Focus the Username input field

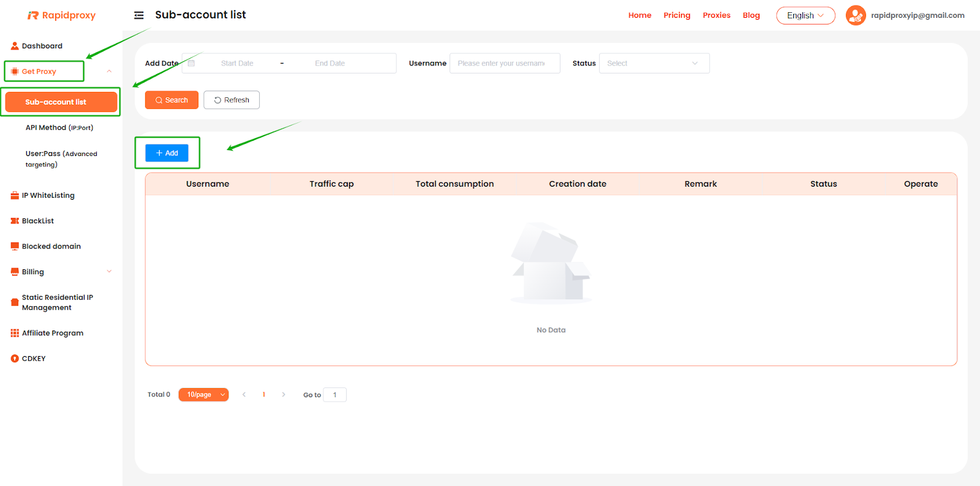click(504, 63)
